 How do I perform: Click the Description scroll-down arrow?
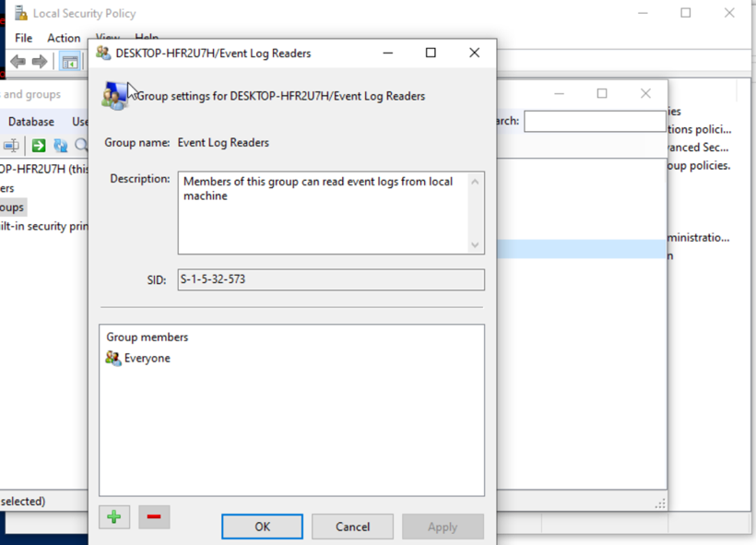pyautogui.click(x=475, y=245)
